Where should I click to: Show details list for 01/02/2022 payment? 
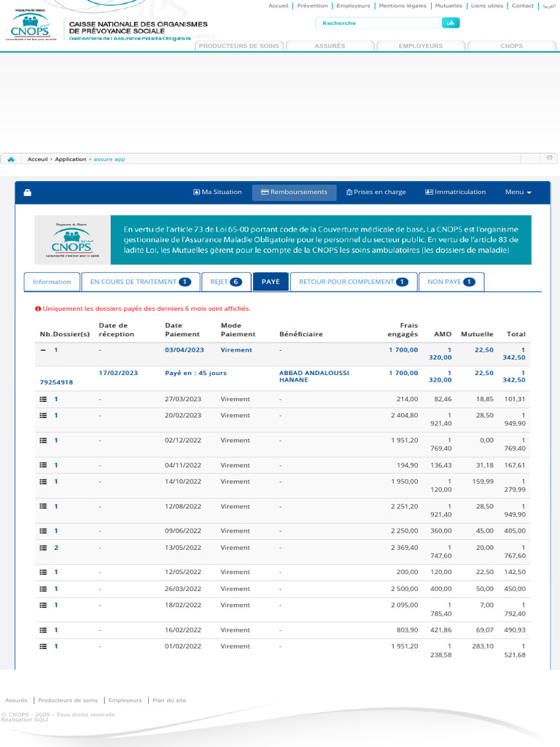[x=43, y=646]
